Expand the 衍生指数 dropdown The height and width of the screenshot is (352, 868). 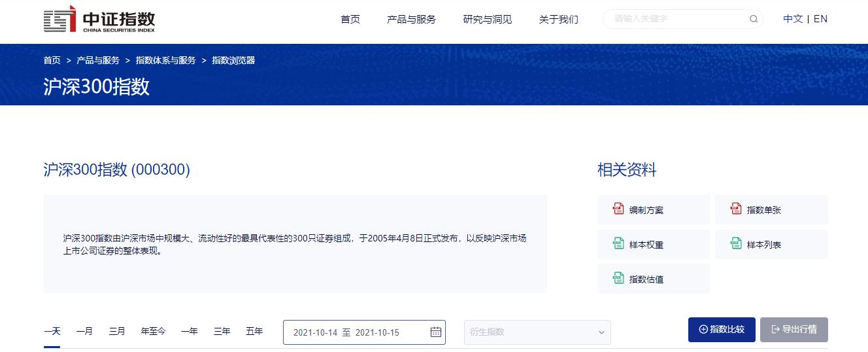coord(537,332)
